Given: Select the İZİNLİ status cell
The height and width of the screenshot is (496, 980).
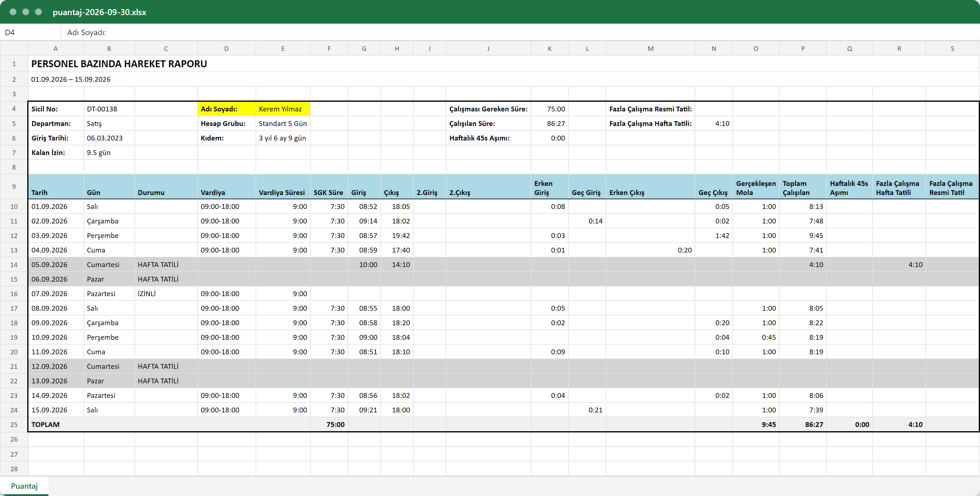Looking at the screenshot, I should [166, 294].
